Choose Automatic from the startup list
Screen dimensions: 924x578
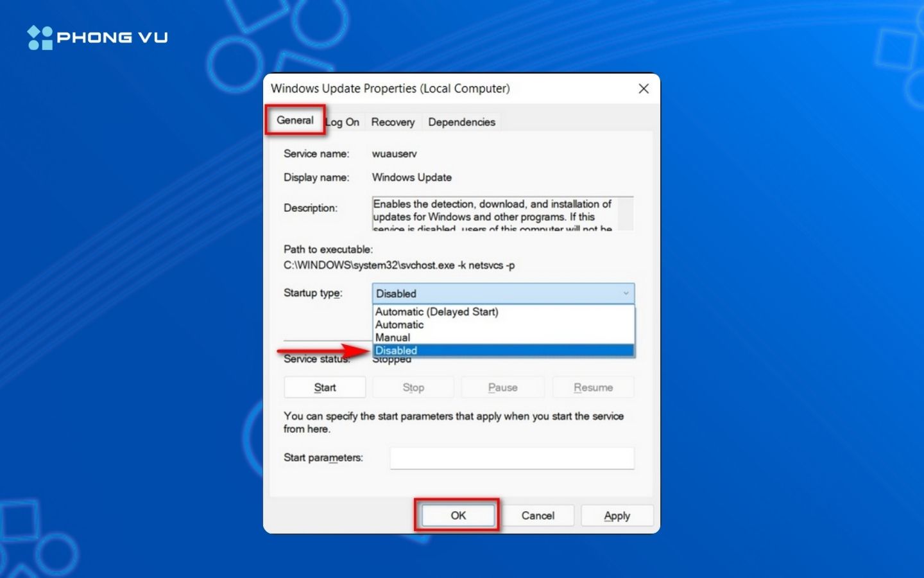tap(399, 325)
